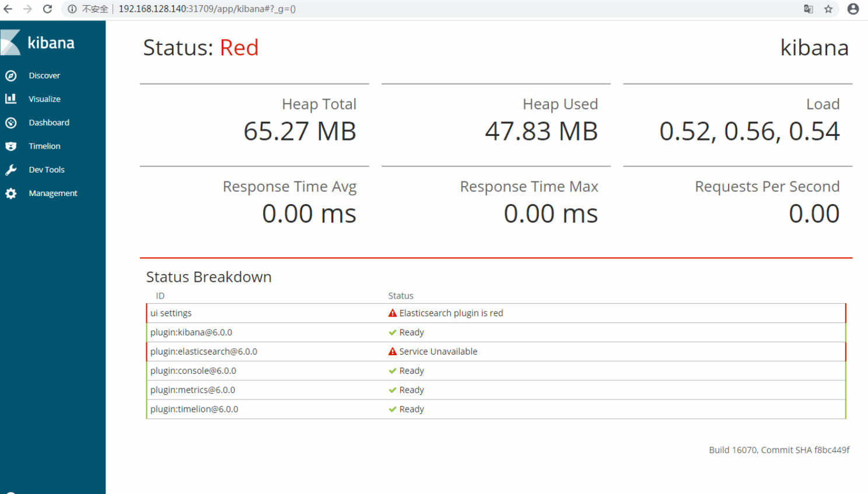
Task: Click 'Service Unavailable' status text
Action: [x=438, y=352]
